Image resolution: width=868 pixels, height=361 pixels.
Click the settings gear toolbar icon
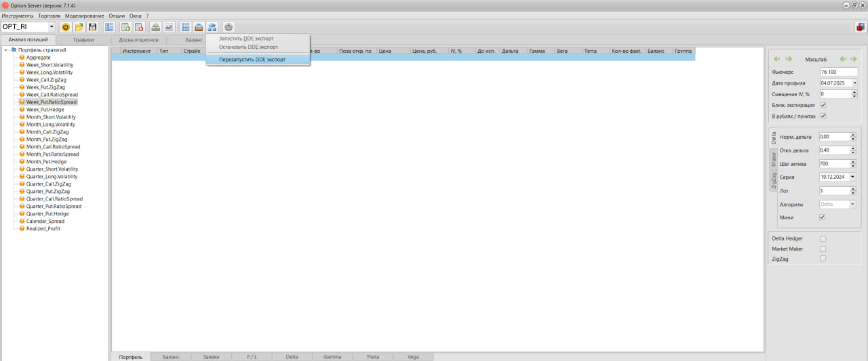point(229,27)
